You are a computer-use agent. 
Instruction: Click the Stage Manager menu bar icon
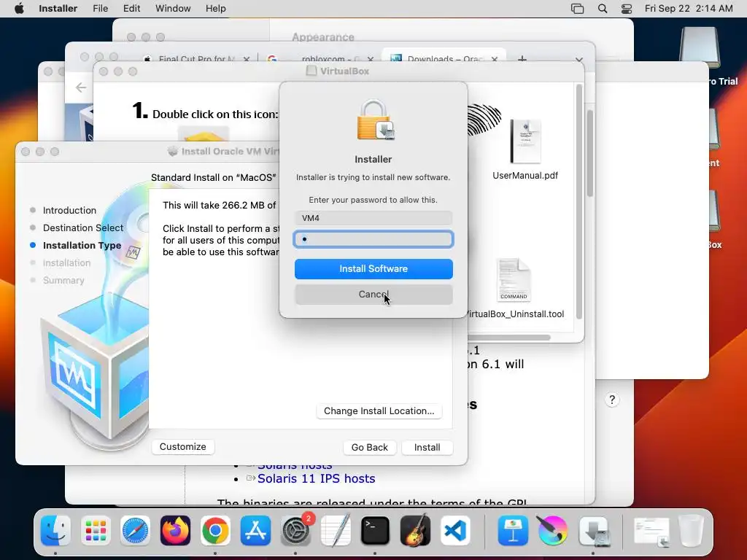pyautogui.click(x=577, y=9)
